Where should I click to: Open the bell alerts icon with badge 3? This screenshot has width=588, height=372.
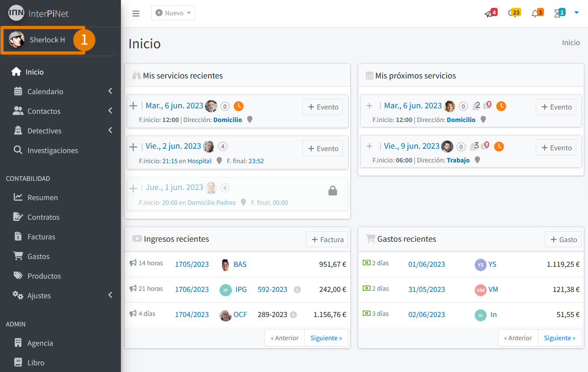537,13
